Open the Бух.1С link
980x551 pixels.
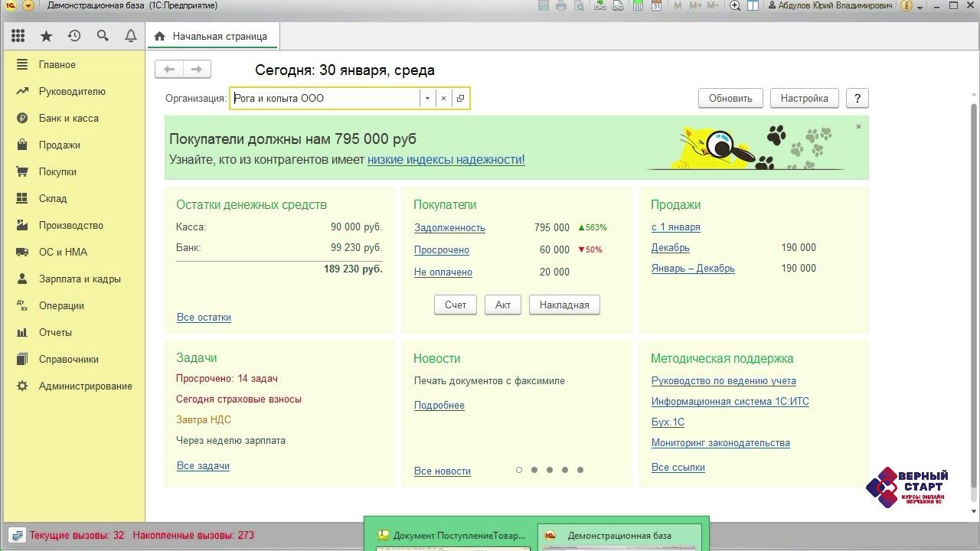[668, 422]
